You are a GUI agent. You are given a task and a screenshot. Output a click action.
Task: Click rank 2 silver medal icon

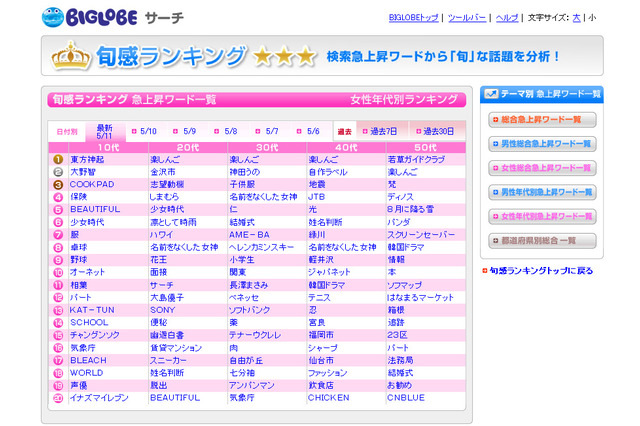pyautogui.click(x=58, y=172)
